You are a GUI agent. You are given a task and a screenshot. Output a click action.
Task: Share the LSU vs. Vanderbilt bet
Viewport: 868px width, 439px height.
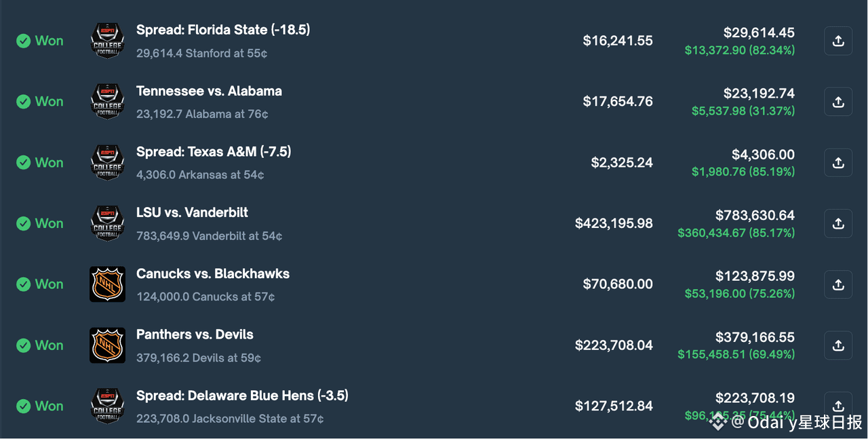(x=838, y=223)
